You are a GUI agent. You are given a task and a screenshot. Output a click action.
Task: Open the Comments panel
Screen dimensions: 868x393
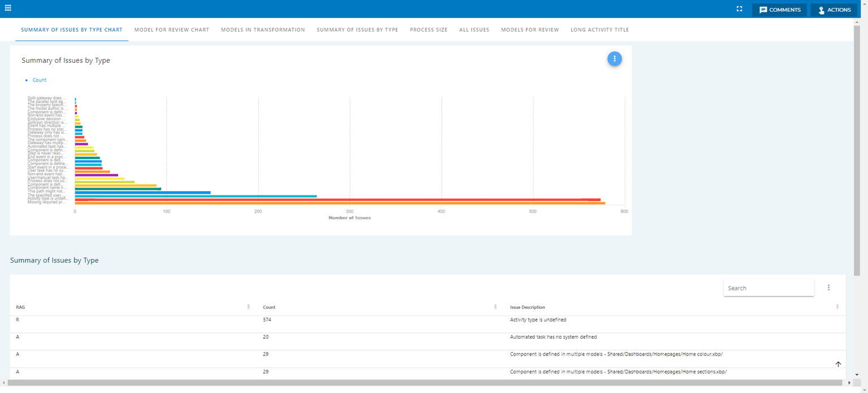point(779,10)
